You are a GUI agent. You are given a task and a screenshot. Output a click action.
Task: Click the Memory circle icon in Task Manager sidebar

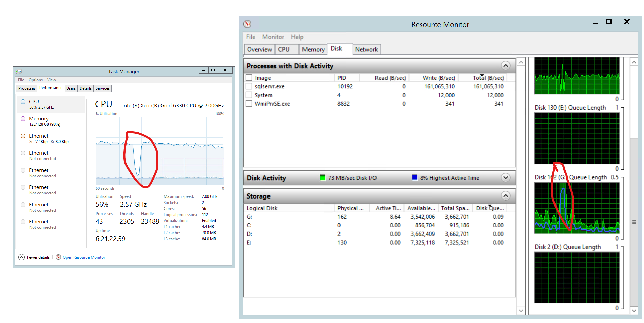point(23,119)
